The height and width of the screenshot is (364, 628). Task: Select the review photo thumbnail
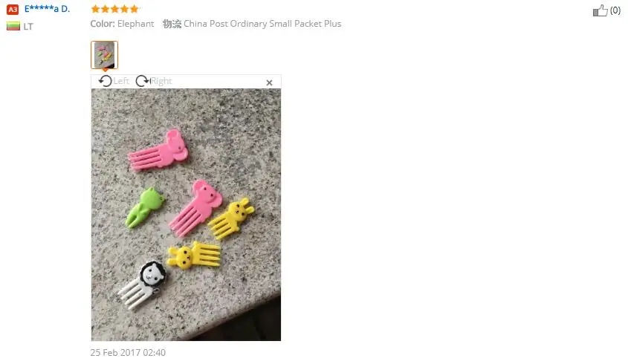[x=104, y=55]
